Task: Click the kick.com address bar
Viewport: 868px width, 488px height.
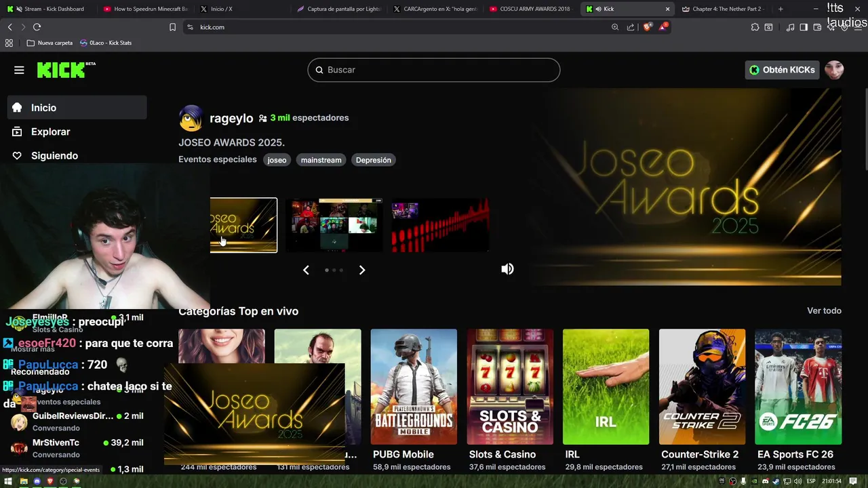Action: click(400, 27)
